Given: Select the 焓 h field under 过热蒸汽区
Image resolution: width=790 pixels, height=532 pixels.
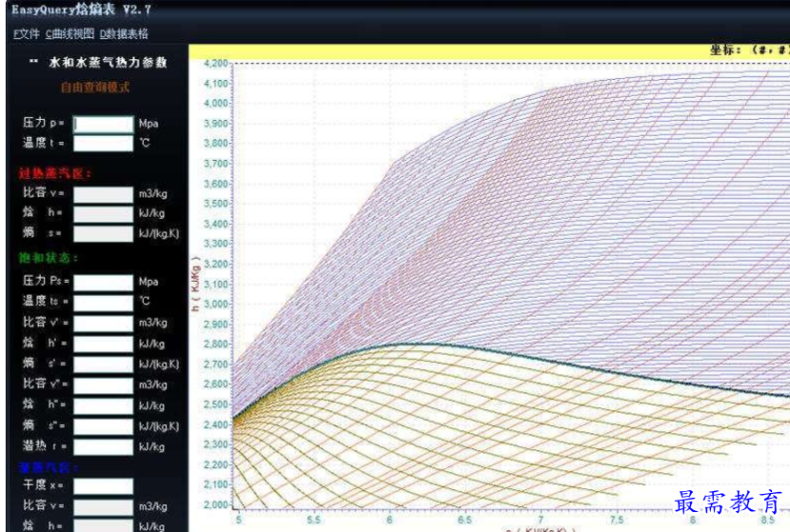Looking at the screenshot, I should coord(104,214).
